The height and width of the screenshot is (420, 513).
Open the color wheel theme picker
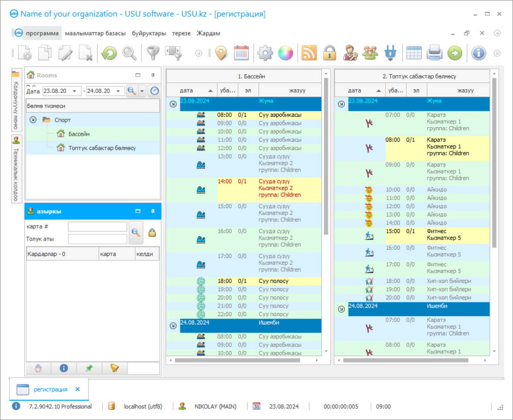coord(285,53)
